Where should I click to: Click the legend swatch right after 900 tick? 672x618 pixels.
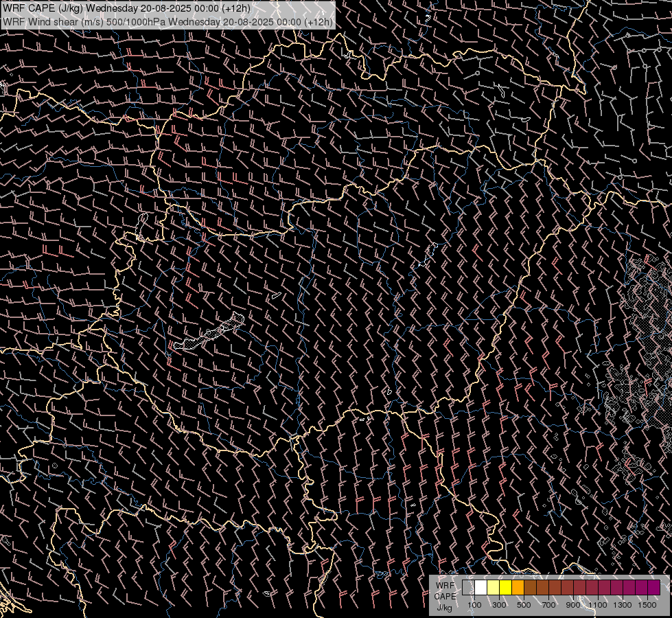[x=580, y=588]
